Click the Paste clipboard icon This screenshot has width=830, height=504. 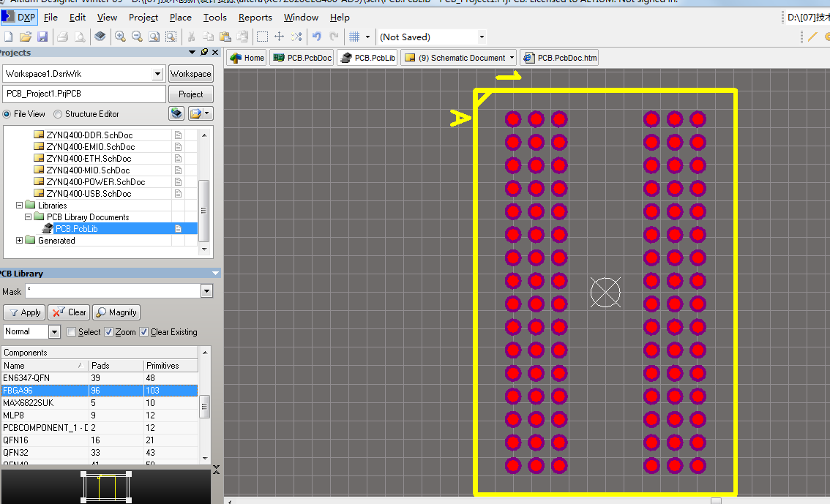tap(225, 37)
